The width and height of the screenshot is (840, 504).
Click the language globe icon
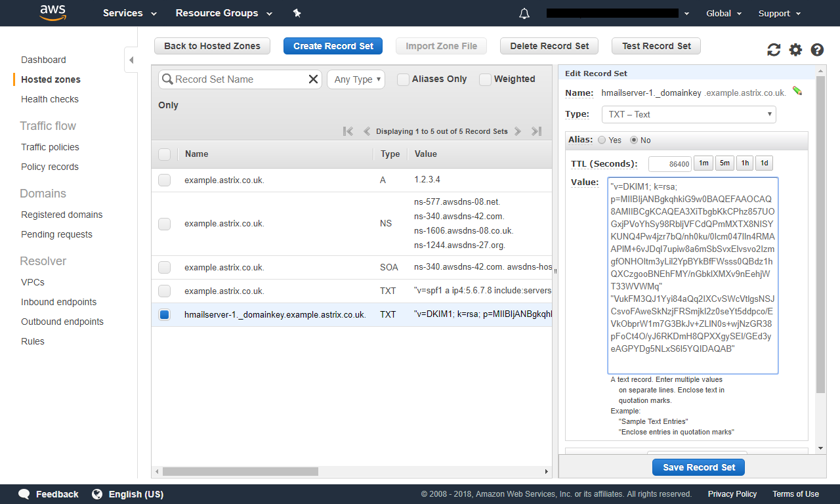point(97,494)
